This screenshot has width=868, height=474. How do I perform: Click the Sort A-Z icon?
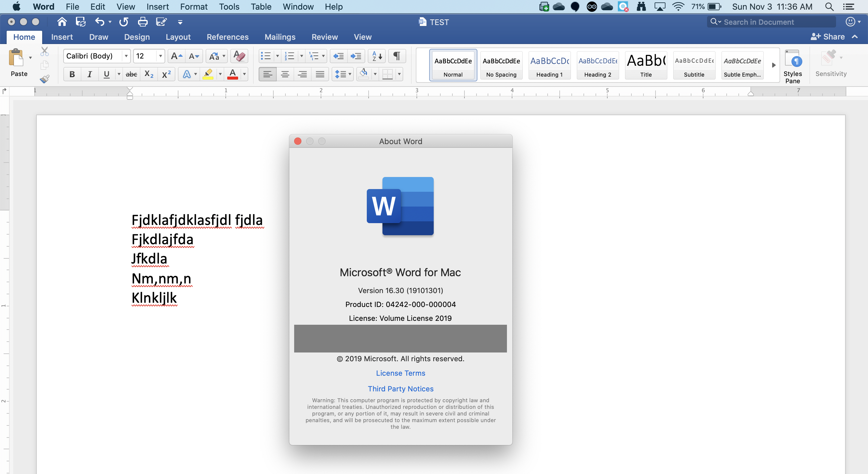(377, 56)
